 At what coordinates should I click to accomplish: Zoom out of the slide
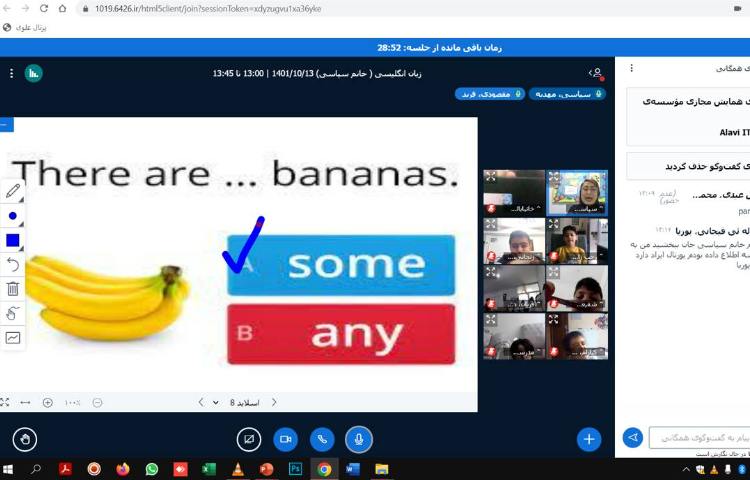click(97, 402)
